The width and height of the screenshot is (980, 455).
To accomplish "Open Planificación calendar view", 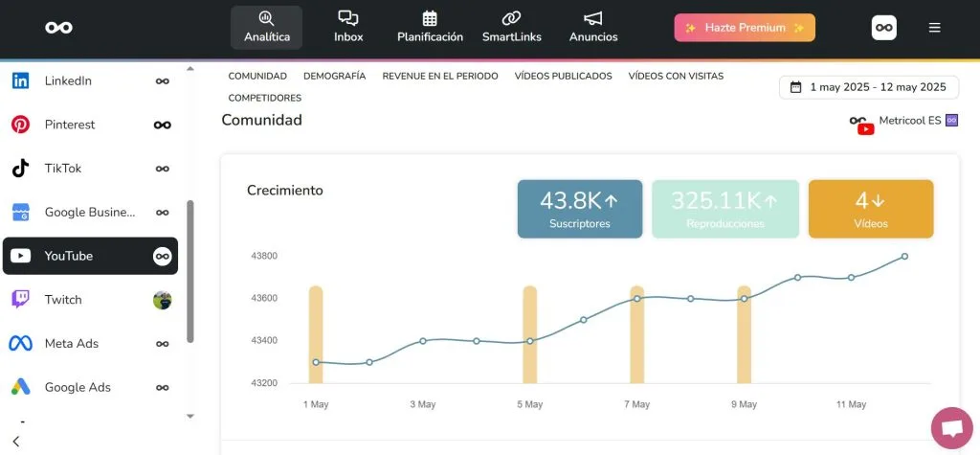I will 430,27.
